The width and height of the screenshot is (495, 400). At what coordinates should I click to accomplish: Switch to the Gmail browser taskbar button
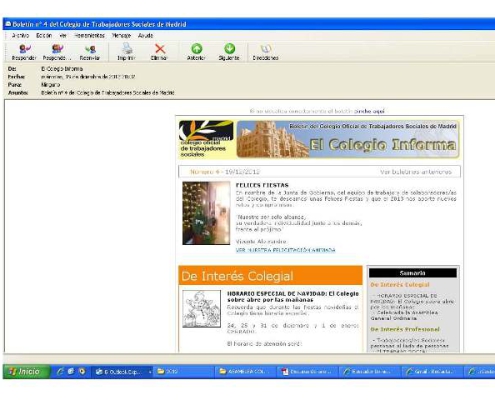(x=431, y=372)
